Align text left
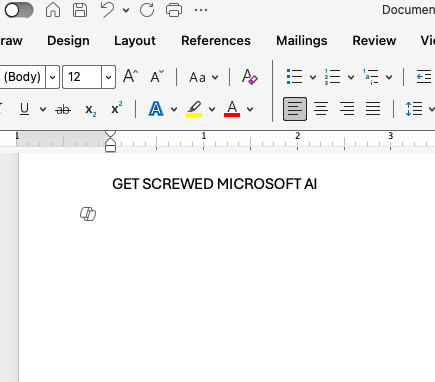Screen dimensions: 435x382 (295, 109)
